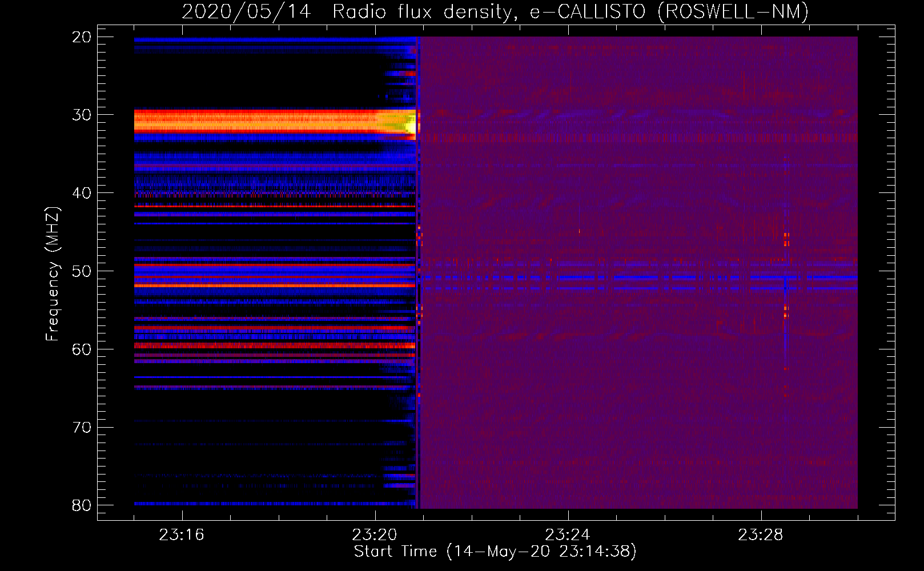The height and width of the screenshot is (571, 924).
Task: Click the frequency tick label 40
Action: (82, 193)
